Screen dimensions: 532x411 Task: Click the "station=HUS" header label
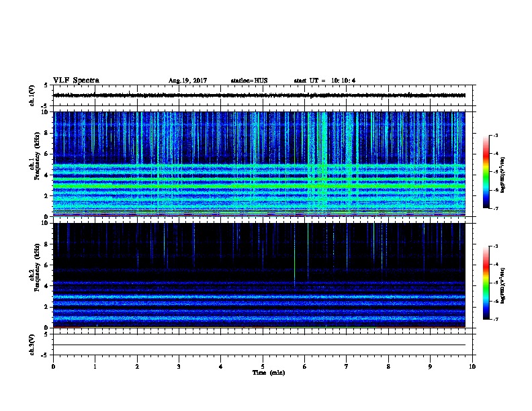(x=249, y=81)
